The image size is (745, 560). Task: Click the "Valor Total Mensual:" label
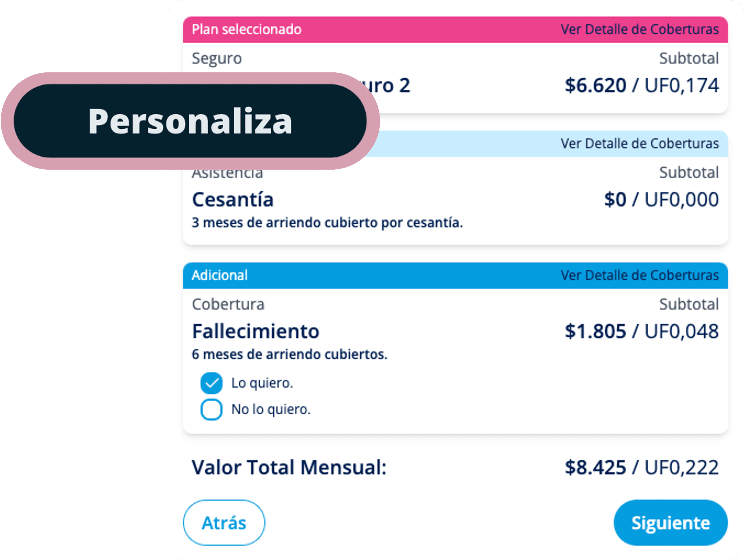point(289,468)
